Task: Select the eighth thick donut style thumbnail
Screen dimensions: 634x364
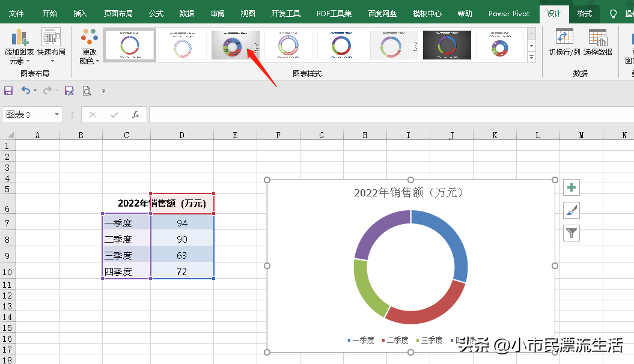Action: pyautogui.click(x=500, y=45)
